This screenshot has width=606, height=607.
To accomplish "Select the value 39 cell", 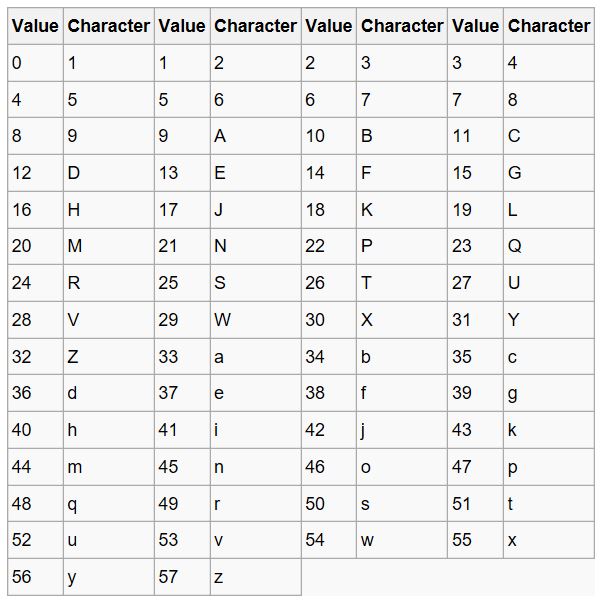I will [475, 393].
